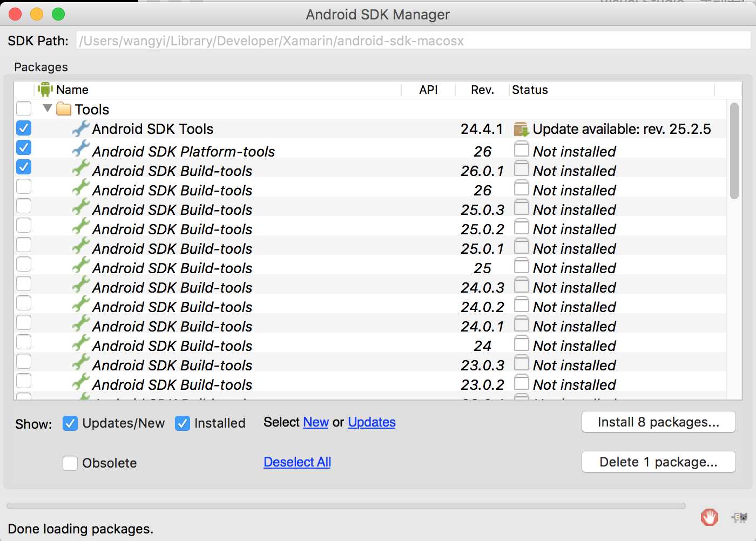Click not-installed status icon for Build-tools 24.0.1
Screen dimensions: 756x541
click(522, 324)
